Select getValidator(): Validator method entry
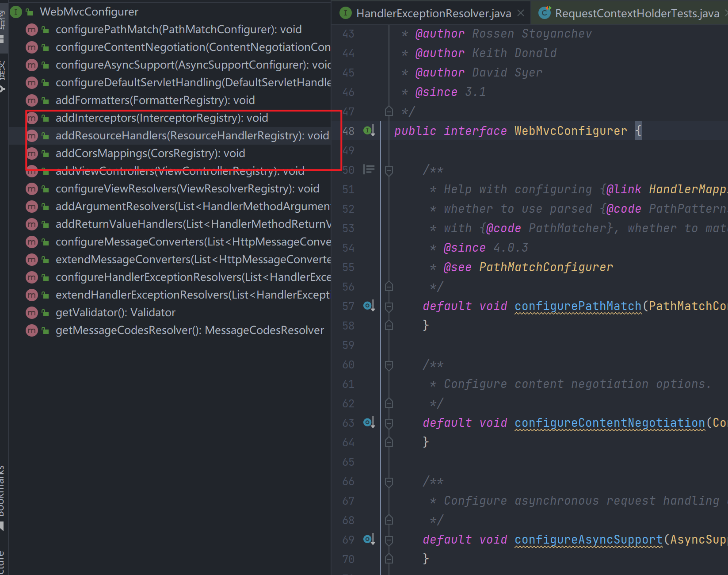Image resolution: width=728 pixels, height=575 pixels. 115,313
